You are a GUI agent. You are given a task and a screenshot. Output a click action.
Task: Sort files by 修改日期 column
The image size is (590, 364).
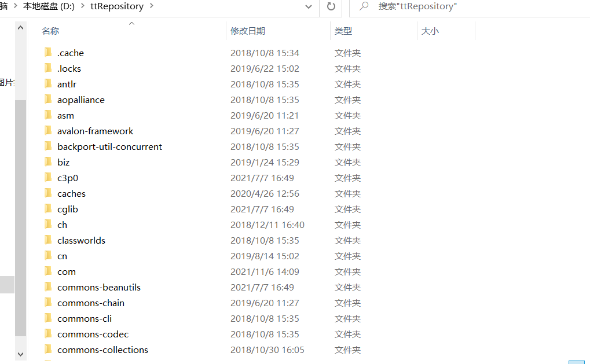point(248,31)
